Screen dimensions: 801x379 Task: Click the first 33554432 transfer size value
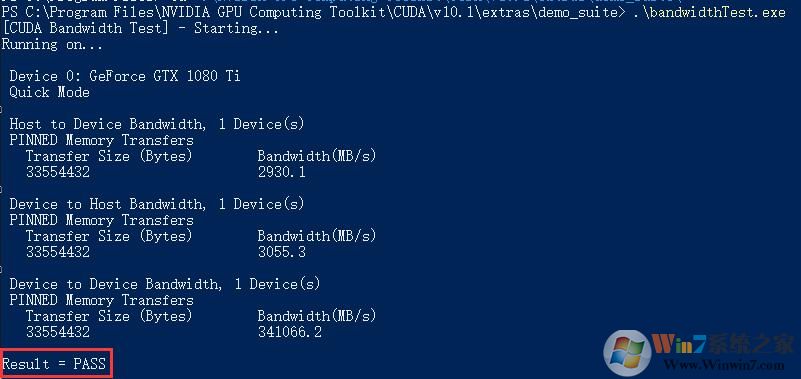(58, 172)
